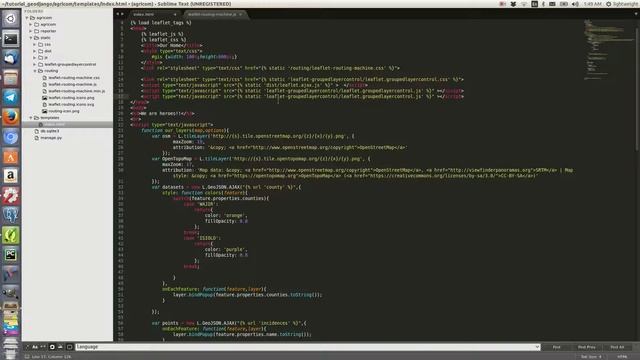Viewport: 640px width, 360px height.
Task: Expand the leaflet-groupedlayercontrol folder
Action: 35,64
